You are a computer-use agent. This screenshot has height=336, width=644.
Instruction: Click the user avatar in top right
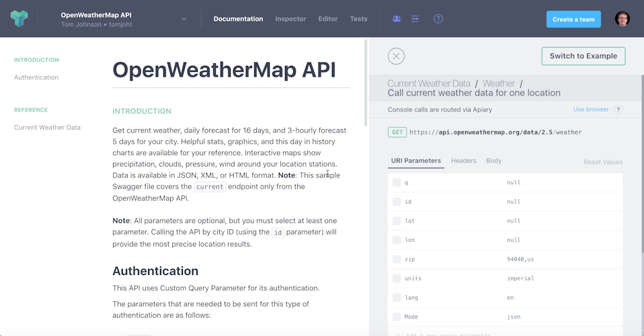coord(622,19)
